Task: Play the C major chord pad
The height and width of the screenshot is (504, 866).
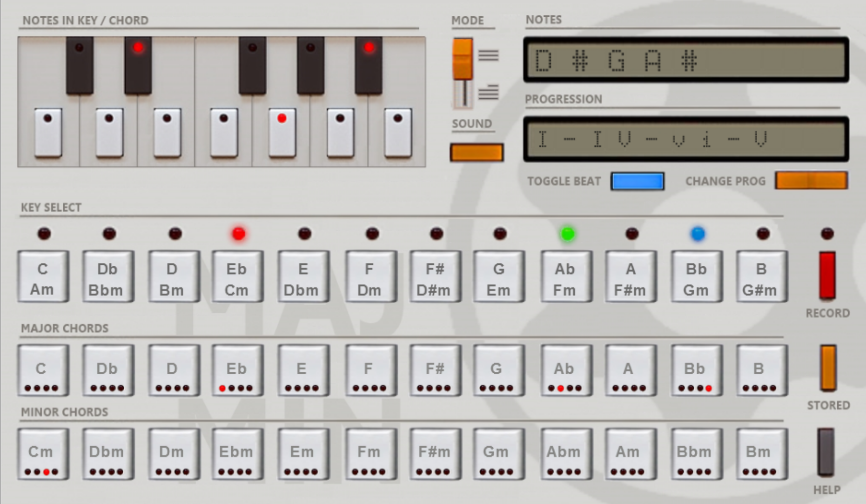Action: pos(43,370)
